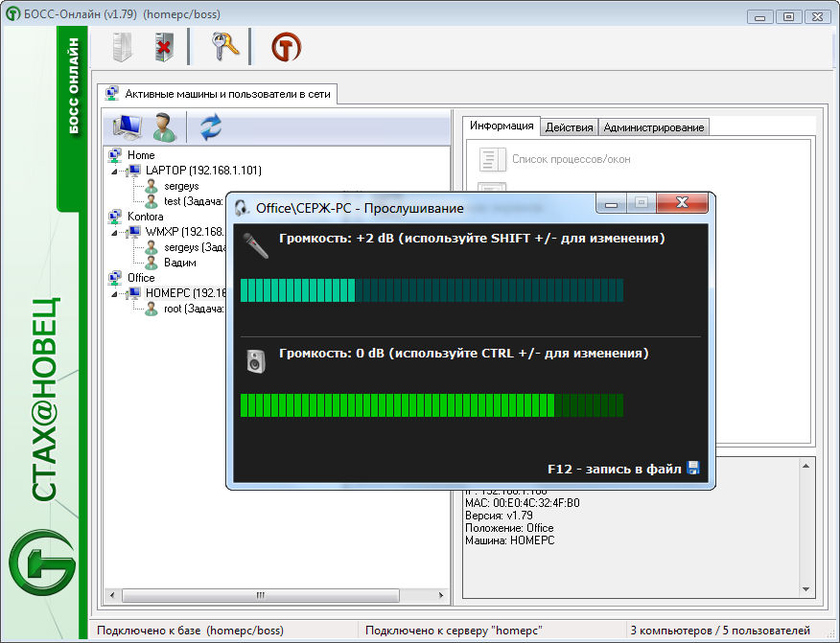Refresh the active machines list
Image resolution: width=840 pixels, height=643 pixels.
click(x=210, y=127)
